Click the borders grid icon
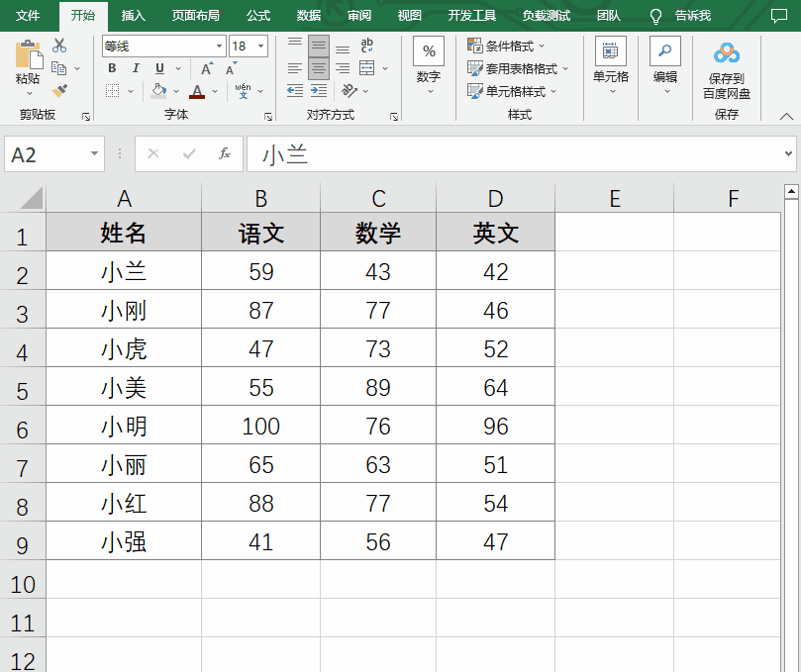This screenshot has width=801, height=672. click(x=113, y=91)
